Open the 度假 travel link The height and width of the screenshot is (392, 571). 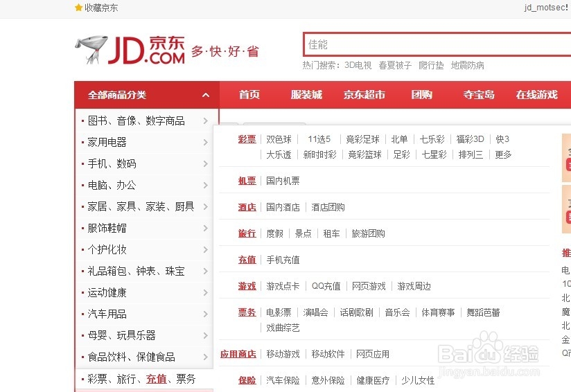[x=275, y=233]
